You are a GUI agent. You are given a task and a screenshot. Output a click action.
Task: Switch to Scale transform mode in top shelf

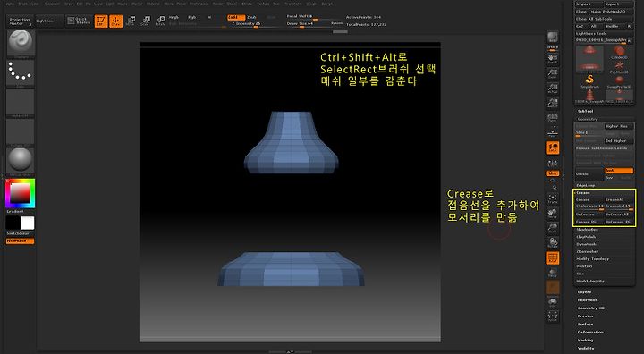(145, 21)
